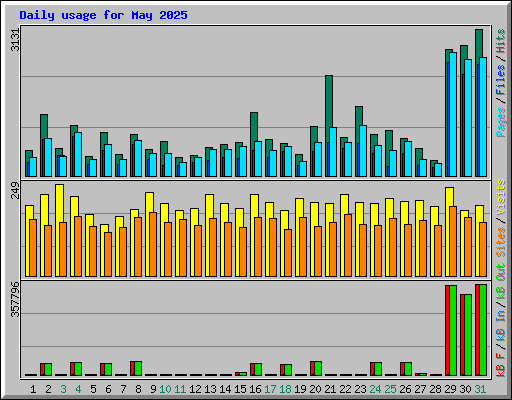This screenshot has width=512, height=400.
Task: Click day 29 on the x-axis
Action: (x=450, y=389)
